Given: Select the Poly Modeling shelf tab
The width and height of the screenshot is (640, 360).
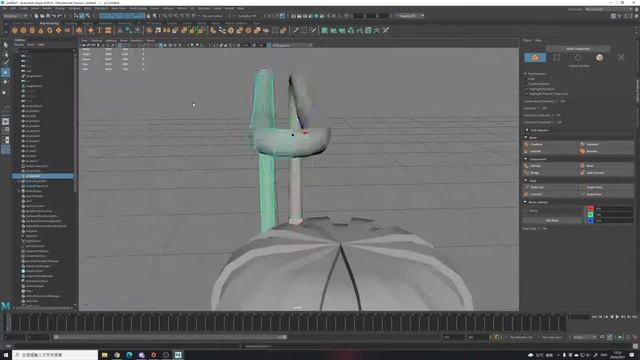Looking at the screenshot, I should [x=49, y=23].
